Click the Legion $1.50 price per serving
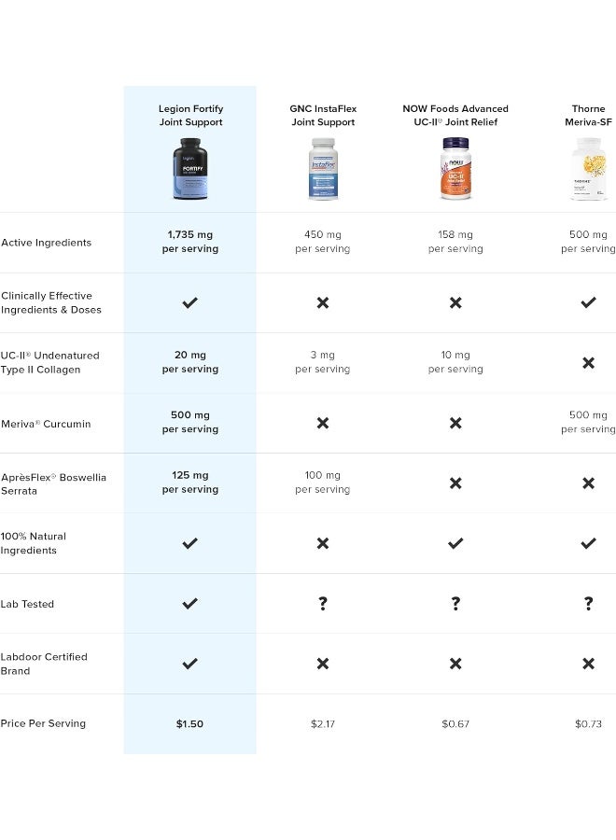The image size is (616, 840). pyautogui.click(x=190, y=724)
